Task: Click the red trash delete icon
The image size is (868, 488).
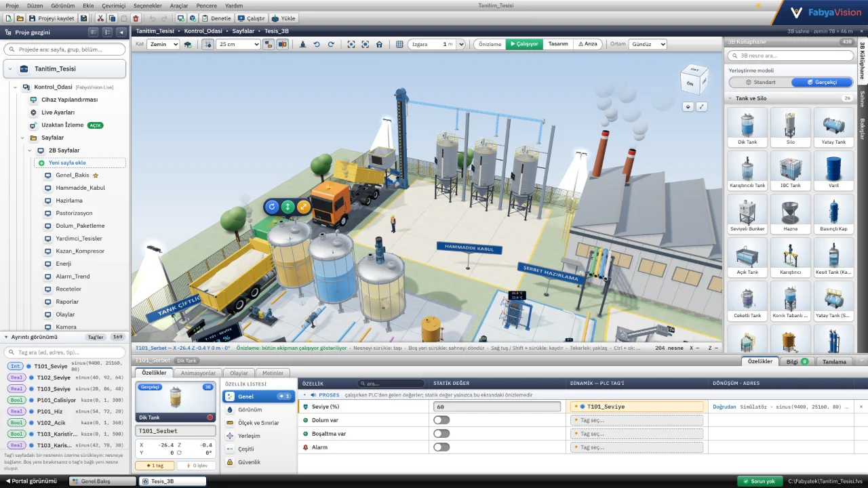Action: (136, 18)
